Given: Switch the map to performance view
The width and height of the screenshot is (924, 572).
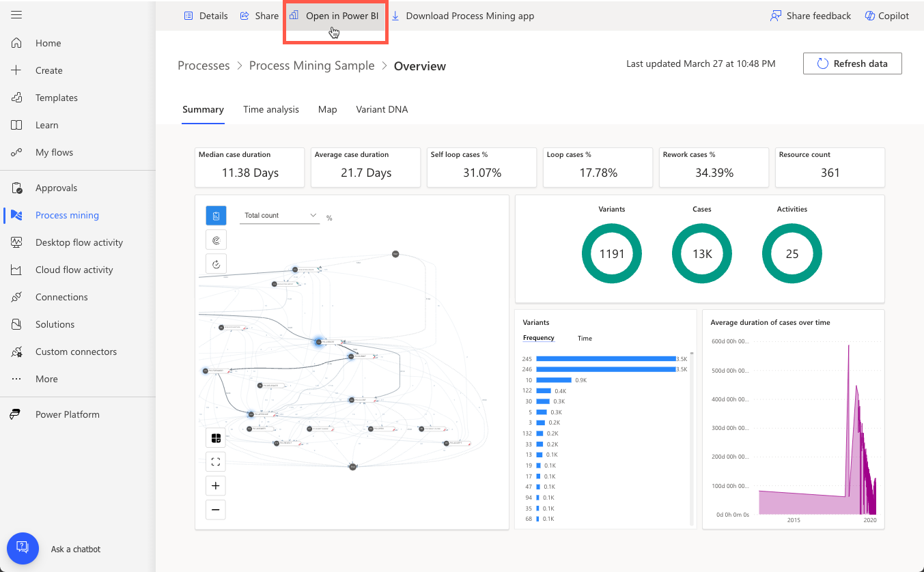Looking at the screenshot, I should 216,240.
